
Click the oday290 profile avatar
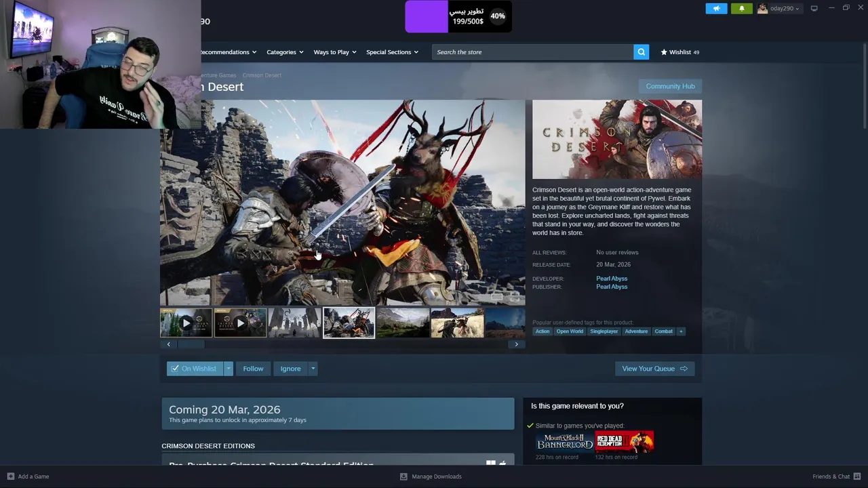[762, 8]
